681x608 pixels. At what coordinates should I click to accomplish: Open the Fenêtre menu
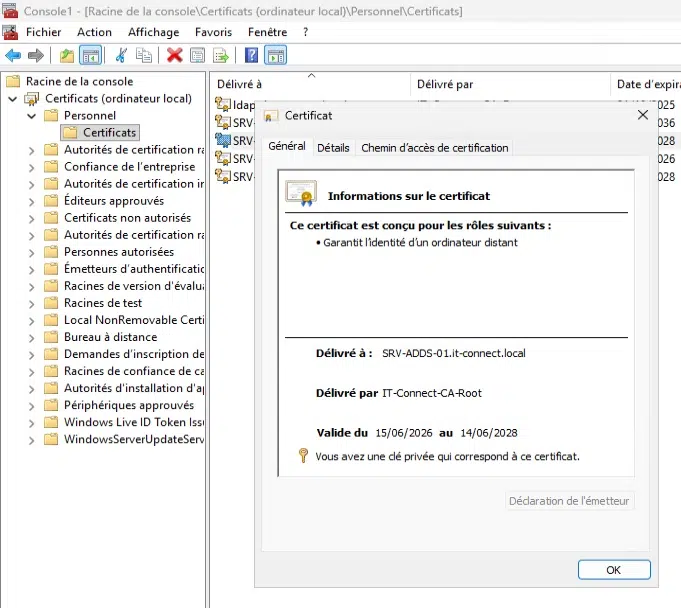coord(268,32)
